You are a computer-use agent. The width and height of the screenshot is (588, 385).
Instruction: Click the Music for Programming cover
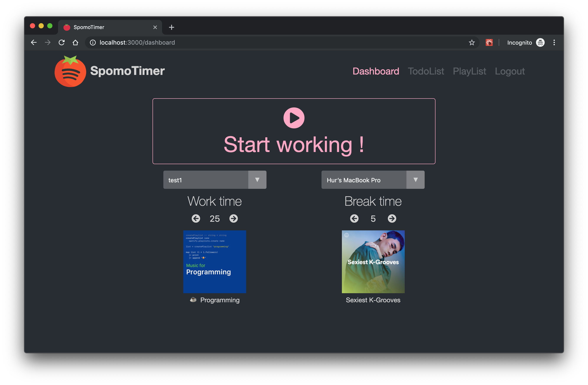[214, 262]
